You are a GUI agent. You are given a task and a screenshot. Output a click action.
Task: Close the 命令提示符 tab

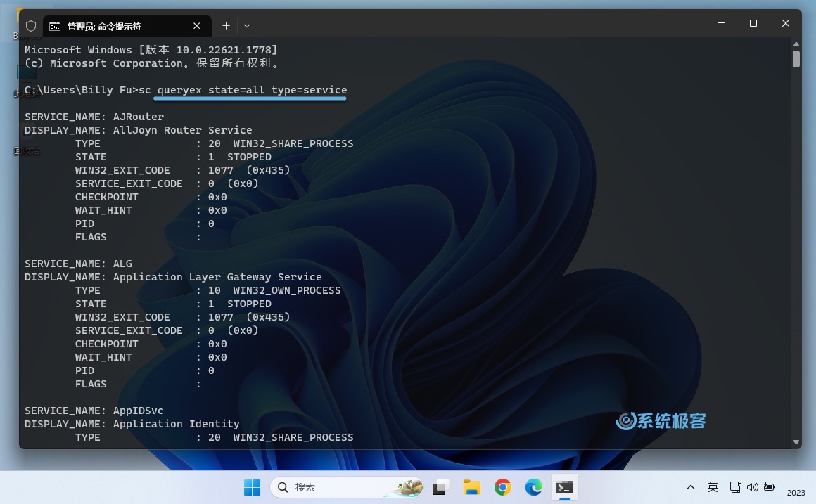(x=197, y=26)
